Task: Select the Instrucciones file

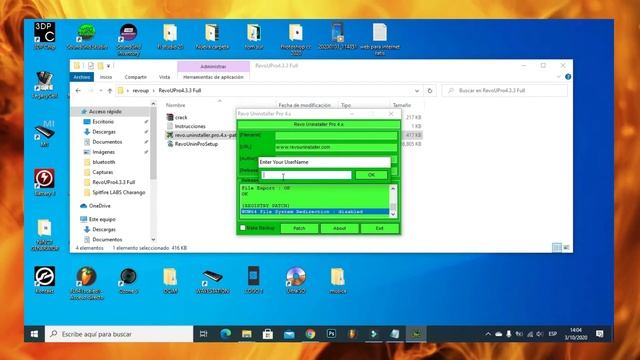Action: pos(190,126)
